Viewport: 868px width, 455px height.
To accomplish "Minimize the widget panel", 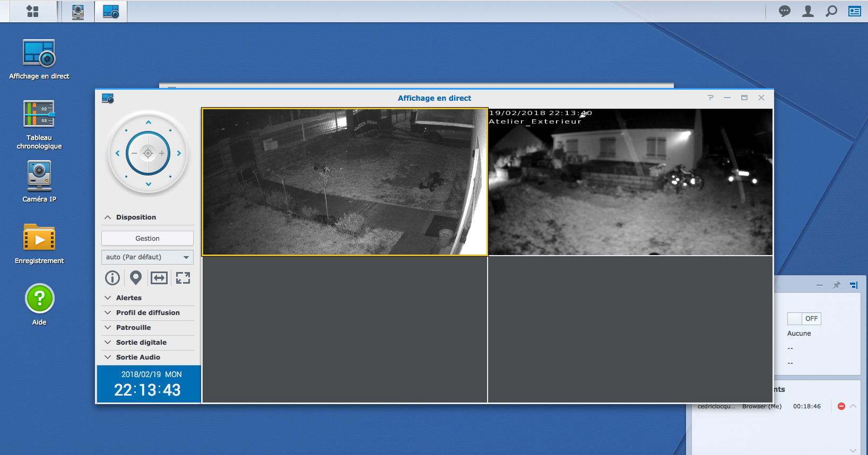I will [x=820, y=285].
